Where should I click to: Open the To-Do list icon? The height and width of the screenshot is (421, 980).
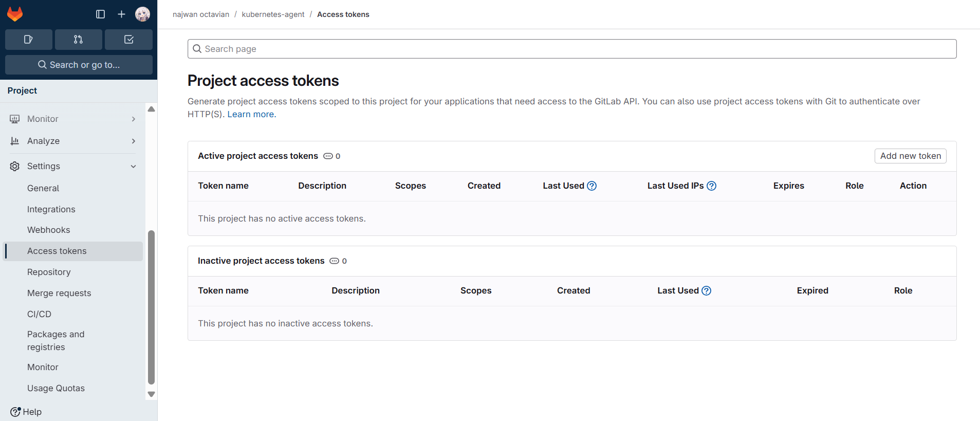click(x=128, y=40)
